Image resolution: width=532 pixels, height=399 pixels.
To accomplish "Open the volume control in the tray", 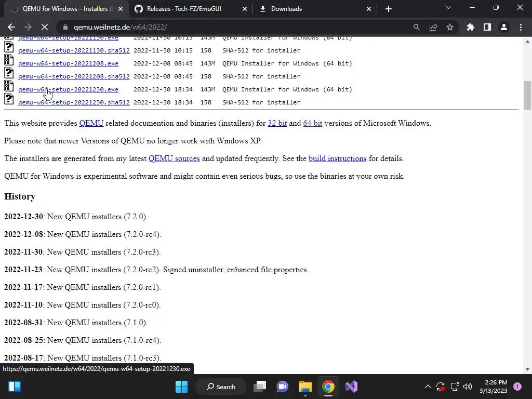I will [468, 387].
